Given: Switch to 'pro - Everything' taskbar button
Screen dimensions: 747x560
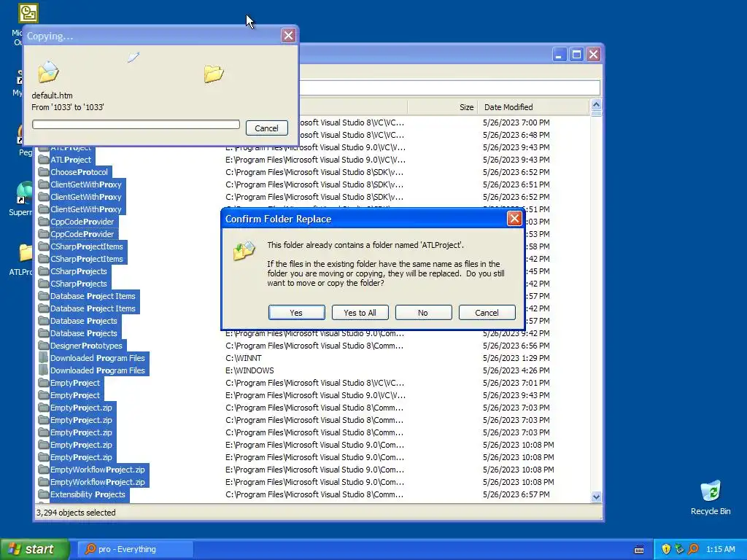Looking at the screenshot, I should pyautogui.click(x=134, y=549).
